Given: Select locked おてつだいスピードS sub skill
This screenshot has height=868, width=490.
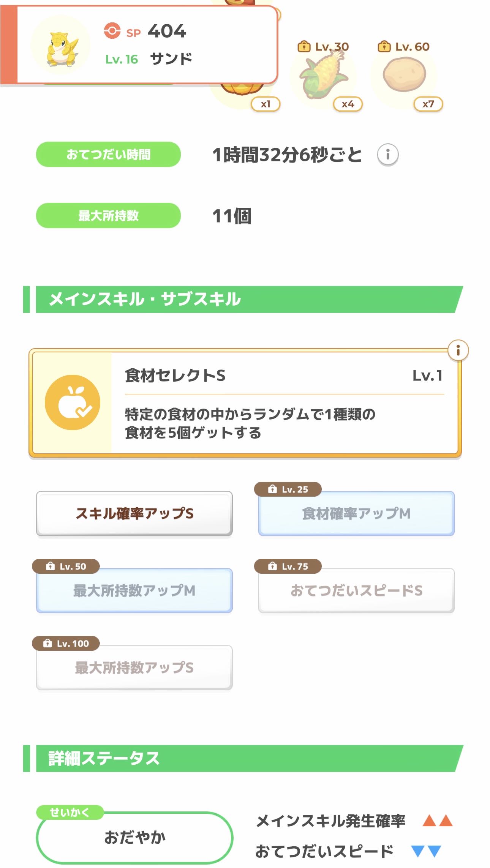Looking at the screenshot, I should 356,590.
